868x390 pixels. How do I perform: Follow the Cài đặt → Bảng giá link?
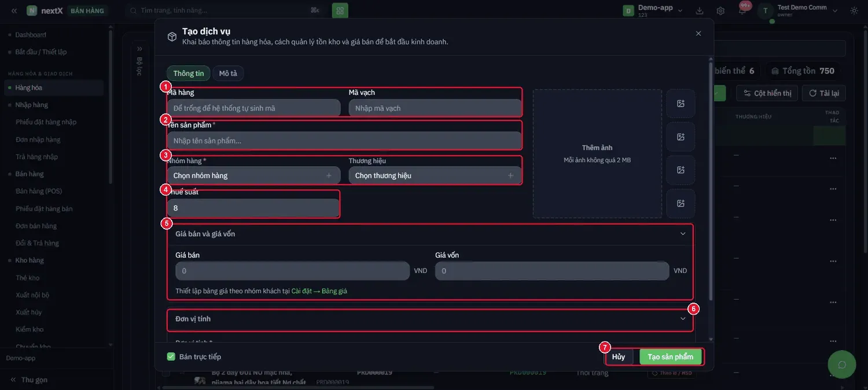coord(319,291)
